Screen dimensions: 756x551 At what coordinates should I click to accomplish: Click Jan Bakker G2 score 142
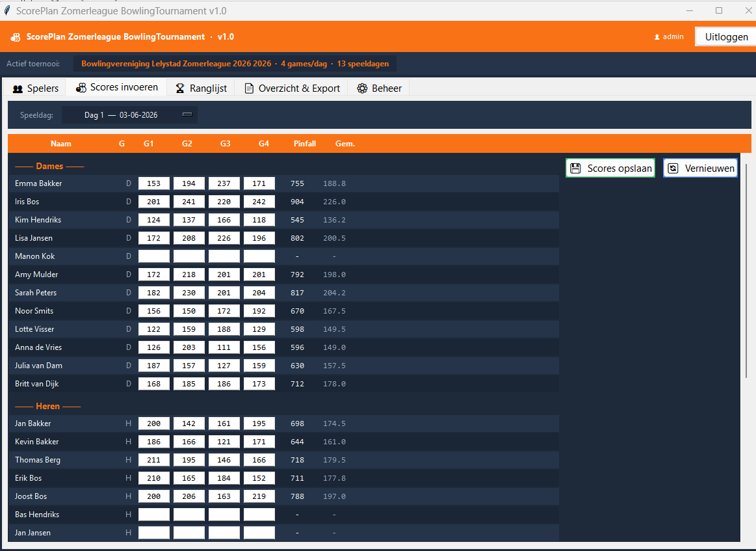click(x=189, y=423)
